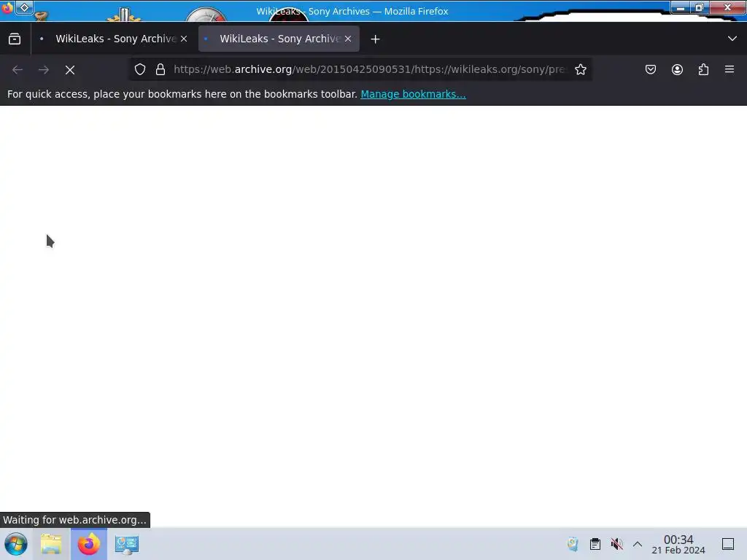This screenshot has height=560, width=747.
Task: Open the system settings taskbar icon
Action: [x=127, y=545]
